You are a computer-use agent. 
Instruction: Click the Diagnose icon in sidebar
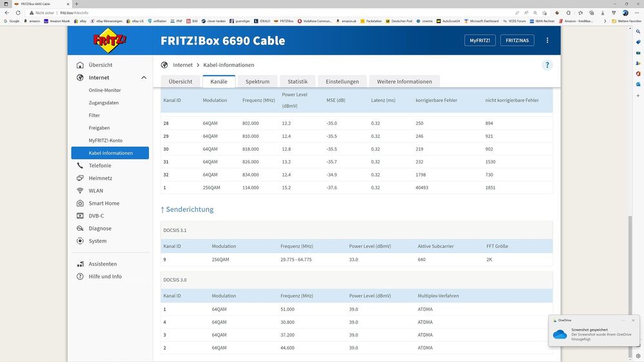(x=80, y=229)
